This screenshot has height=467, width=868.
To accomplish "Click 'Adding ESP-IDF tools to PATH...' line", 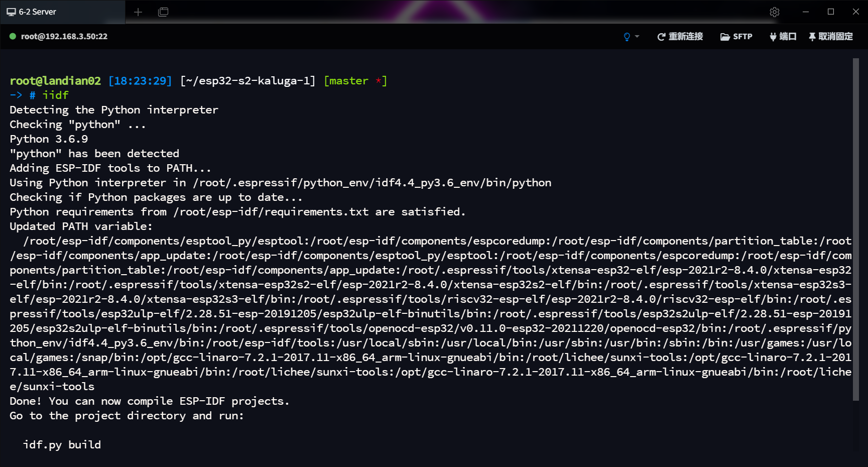I will click(110, 168).
